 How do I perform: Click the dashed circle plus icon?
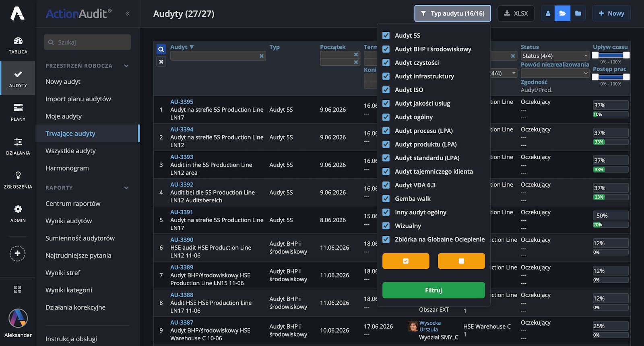(x=17, y=253)
